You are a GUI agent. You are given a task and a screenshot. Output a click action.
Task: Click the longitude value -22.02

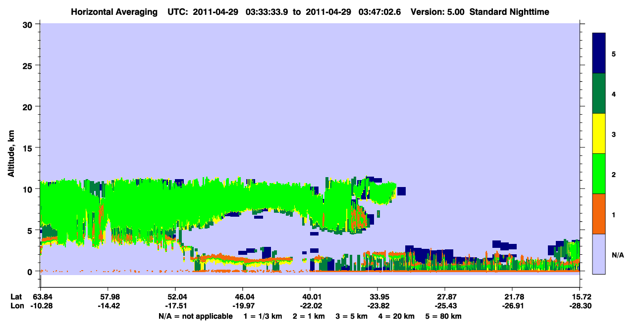pos(310,306)
